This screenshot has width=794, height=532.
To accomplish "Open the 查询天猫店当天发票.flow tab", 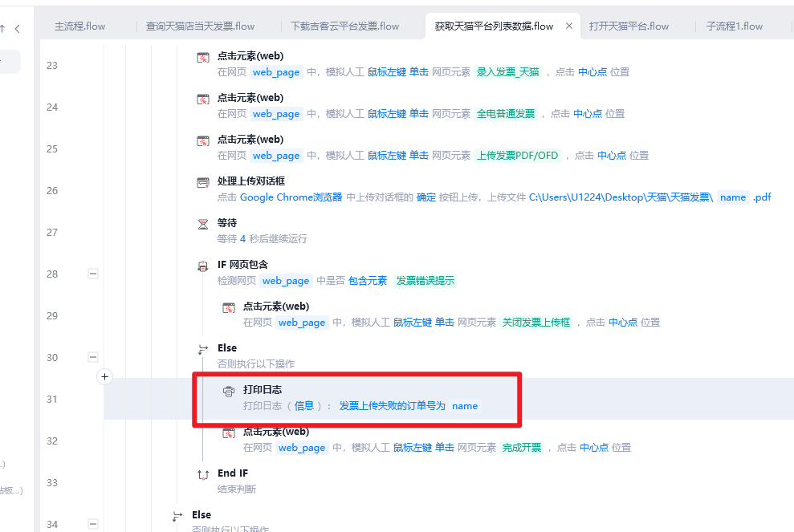I will (x=200, y=26).
